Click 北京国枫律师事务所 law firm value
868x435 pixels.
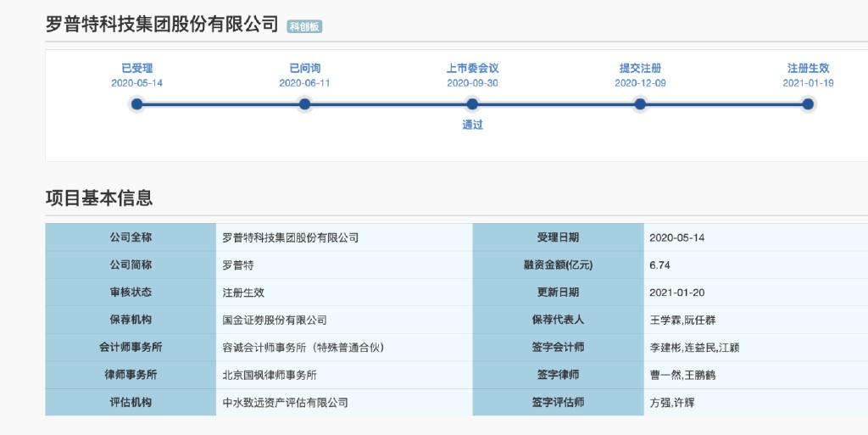coord(269,374)
